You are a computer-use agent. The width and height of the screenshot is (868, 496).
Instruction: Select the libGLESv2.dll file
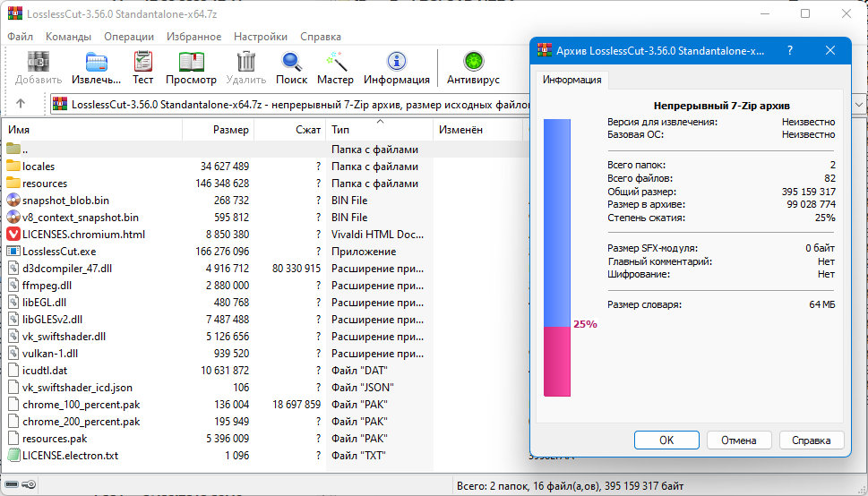tap(52, 320)
